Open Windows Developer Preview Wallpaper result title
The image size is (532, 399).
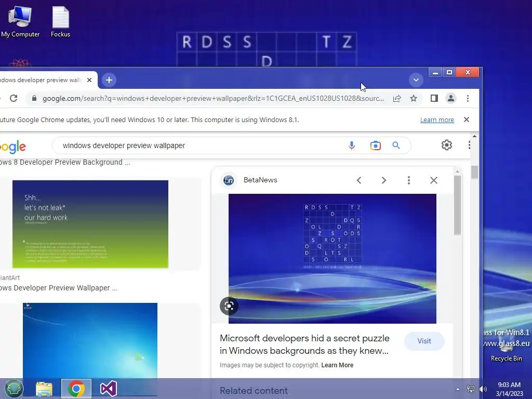point(59,288)
